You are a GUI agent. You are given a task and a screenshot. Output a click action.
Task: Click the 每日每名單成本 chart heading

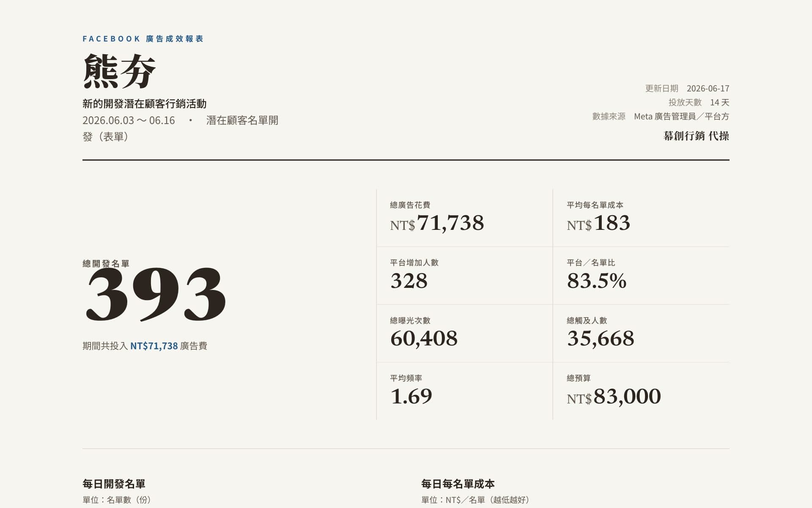[x=458, y=484]
